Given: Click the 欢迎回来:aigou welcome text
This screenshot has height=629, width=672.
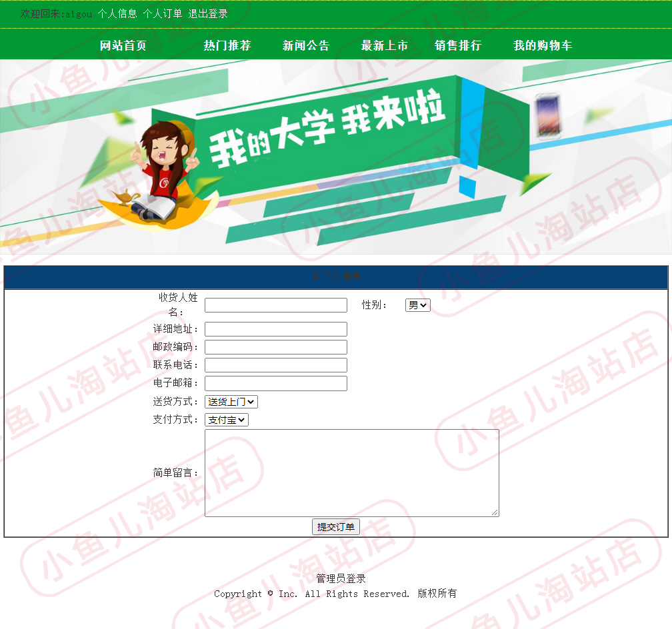Looking at the screenshot, I should pos(56,14).
